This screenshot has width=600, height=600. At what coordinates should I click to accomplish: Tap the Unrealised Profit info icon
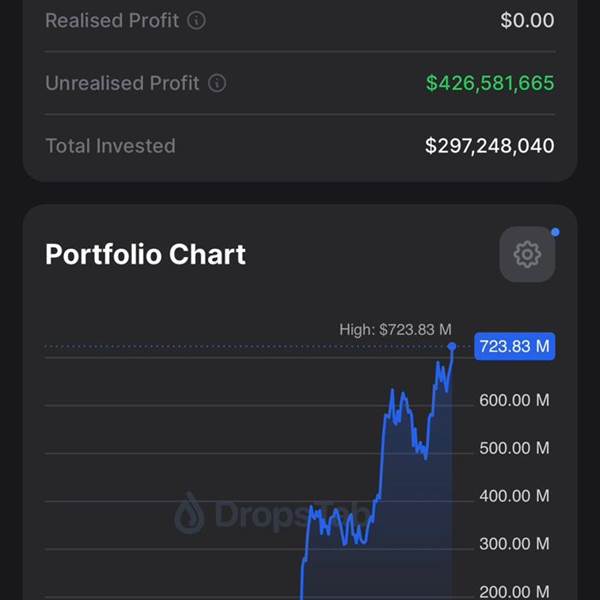217,83
